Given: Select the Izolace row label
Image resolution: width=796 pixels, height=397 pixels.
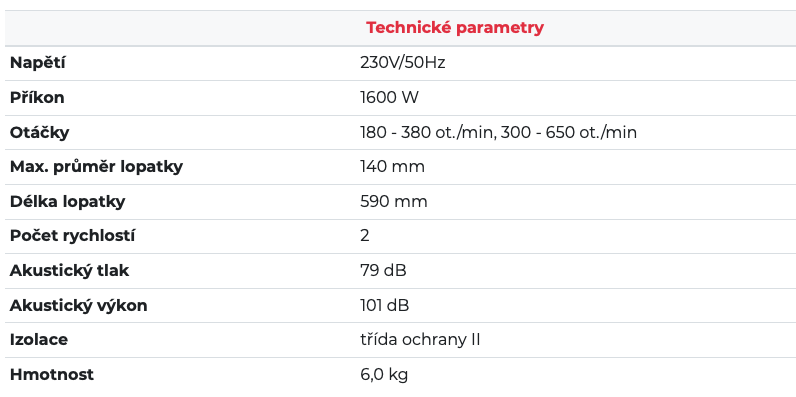Looking at the screenshot, I should coord(39,340).
